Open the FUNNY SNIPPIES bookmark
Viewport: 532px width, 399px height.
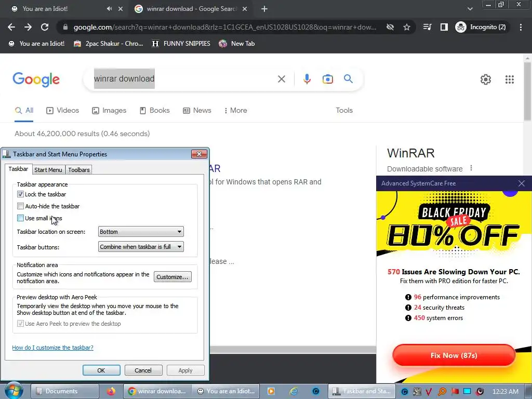coord(181,44)
